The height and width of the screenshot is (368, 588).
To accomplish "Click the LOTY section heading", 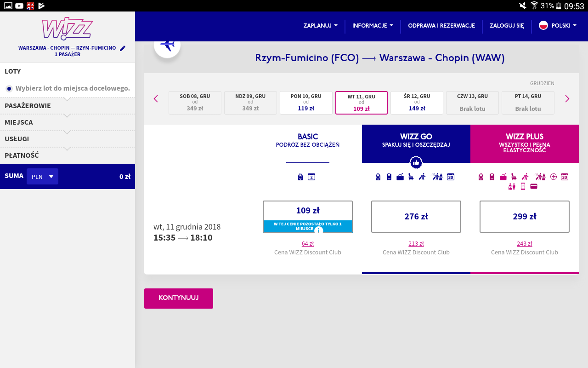I will (x=13, y=71).
